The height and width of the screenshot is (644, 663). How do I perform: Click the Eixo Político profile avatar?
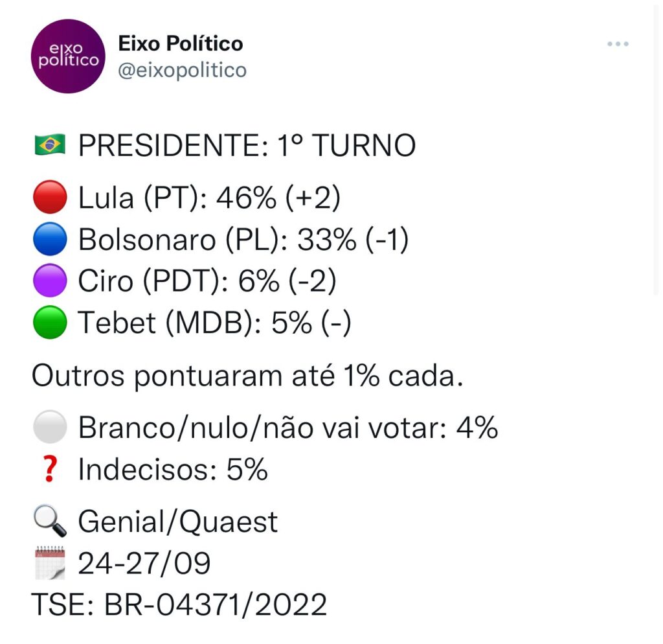click(69, 56)
